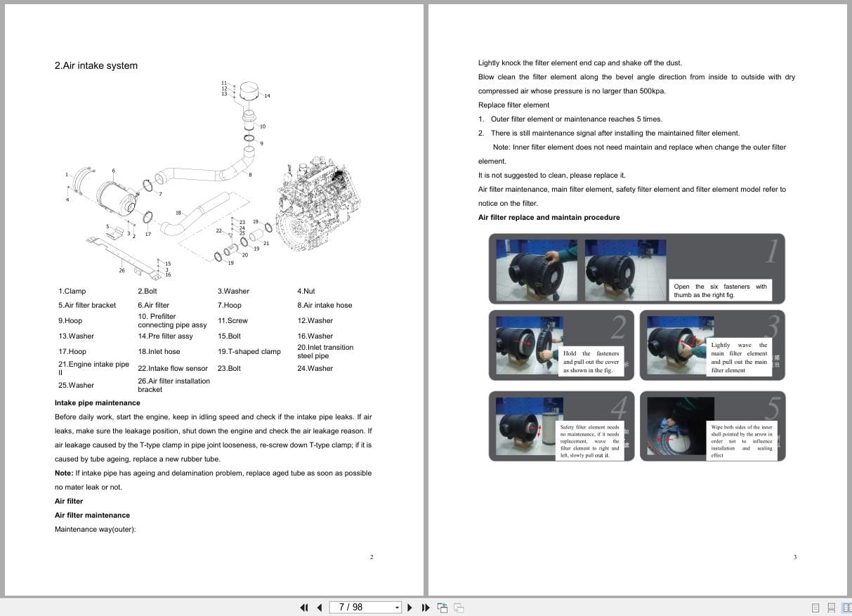Click the step 2 photo pulling out cover
This screenshot has height=616, width=852.
click(x=528, y=344)
